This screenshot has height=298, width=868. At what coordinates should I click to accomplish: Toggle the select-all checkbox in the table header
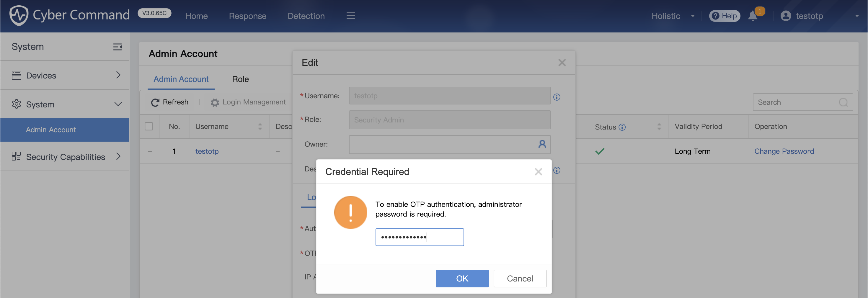coord(149,126)
